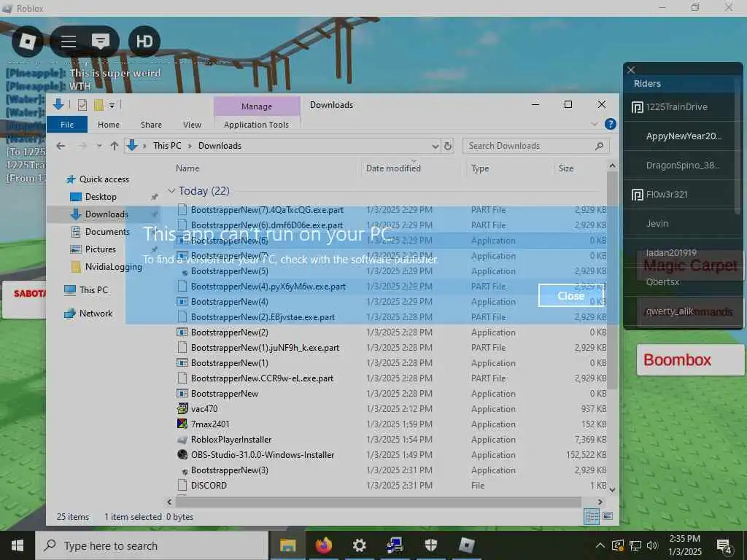747x560 pixels.
Task: Click the Explorer help question mark icon
Action: (611, 124)
